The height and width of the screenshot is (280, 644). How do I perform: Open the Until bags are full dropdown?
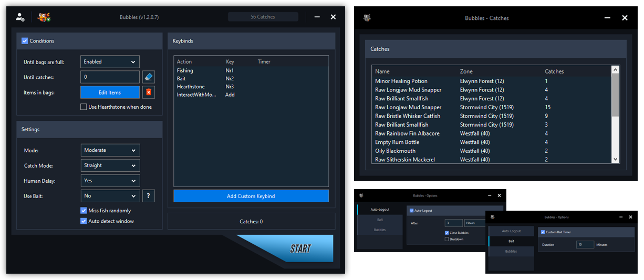click(x=110, y=62)
